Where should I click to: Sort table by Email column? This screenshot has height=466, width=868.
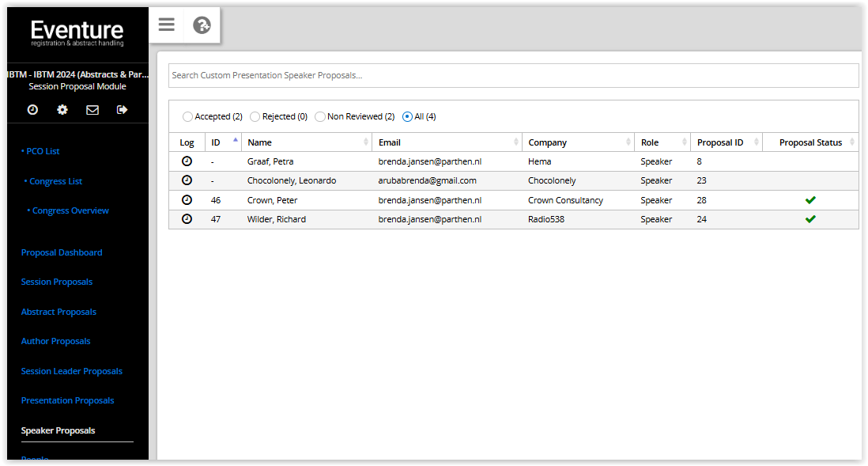click(447, 142)
